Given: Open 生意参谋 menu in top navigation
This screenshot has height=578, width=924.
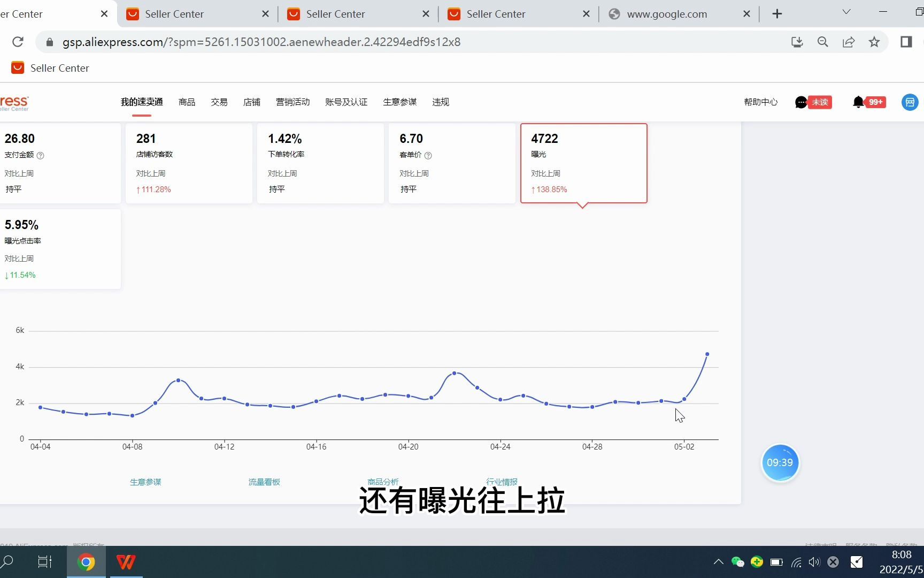Looking at the screenshot, I should pos(400,102).
